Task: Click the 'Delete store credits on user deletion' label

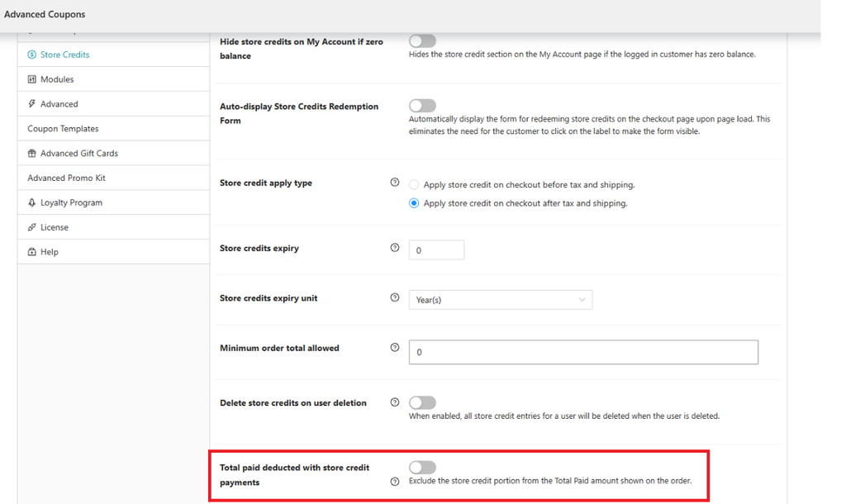Action: click(x=293, y=402)
